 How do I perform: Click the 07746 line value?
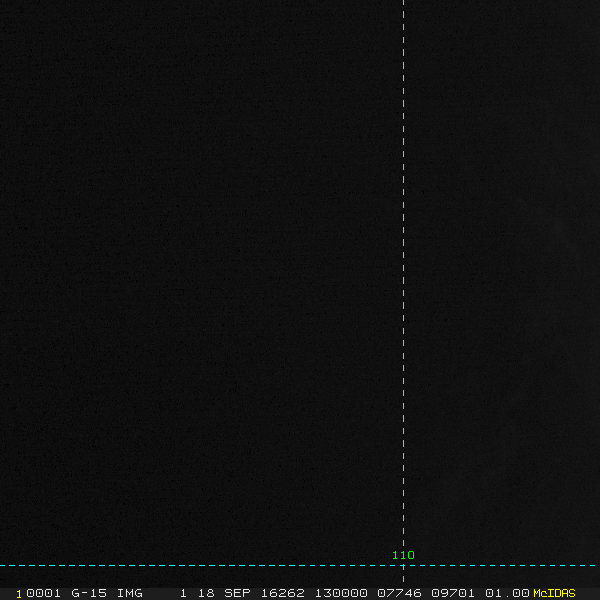(399, 593)
